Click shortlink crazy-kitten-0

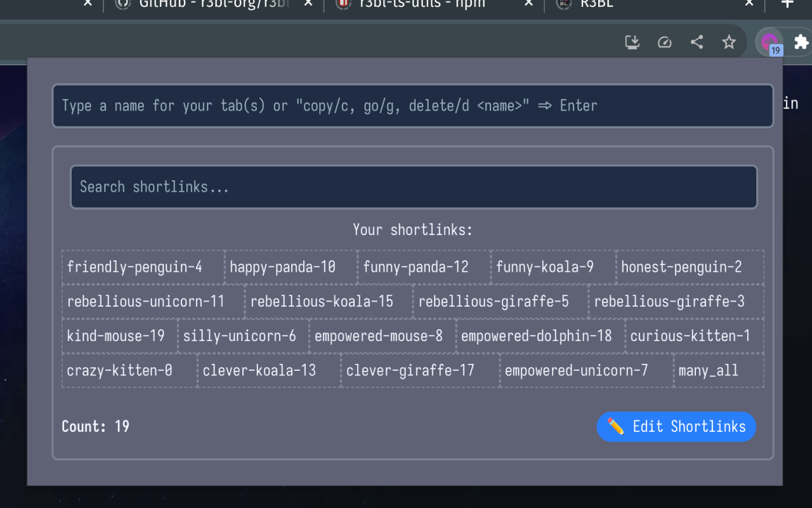(x=129, y=370)
